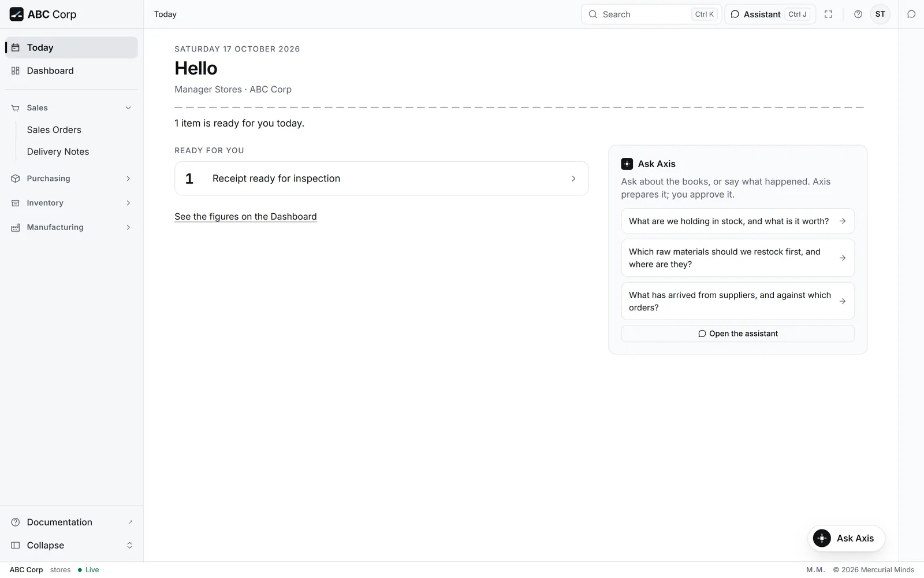
Task: Click the floating Ask Axis button
Action: 846,538
